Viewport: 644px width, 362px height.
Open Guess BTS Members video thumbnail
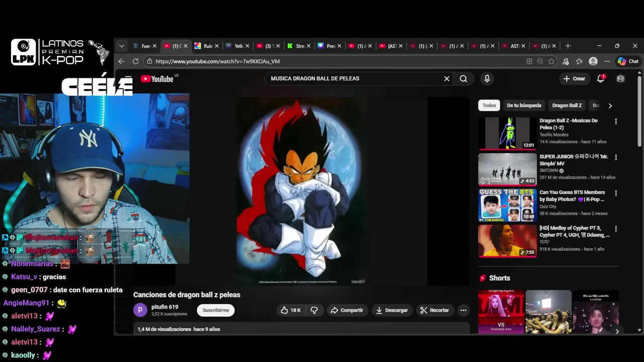(507, 205)
